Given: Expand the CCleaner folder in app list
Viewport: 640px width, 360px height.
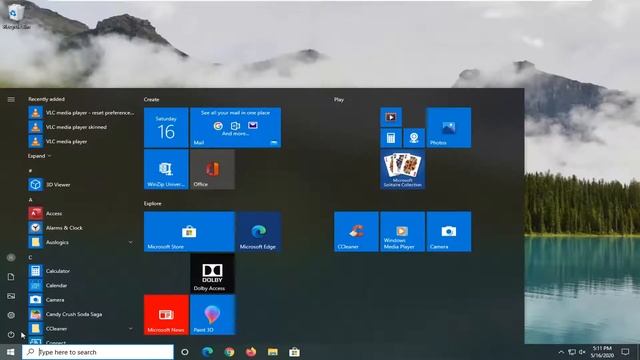Looking at the screenshot, I should (x=81, y=329).
